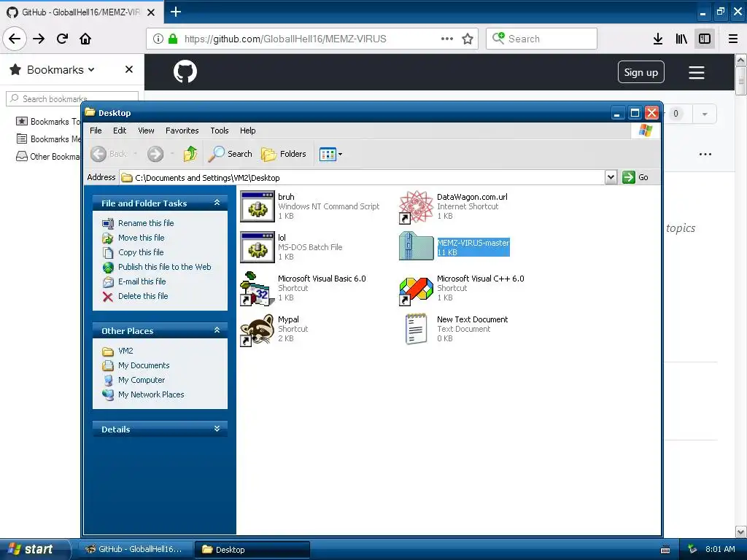Click Firefox back arrow button

click(x=15, y=39)
